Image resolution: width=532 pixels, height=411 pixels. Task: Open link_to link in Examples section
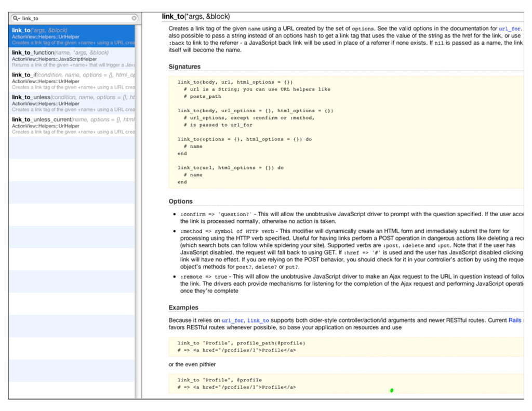(258, 321)
